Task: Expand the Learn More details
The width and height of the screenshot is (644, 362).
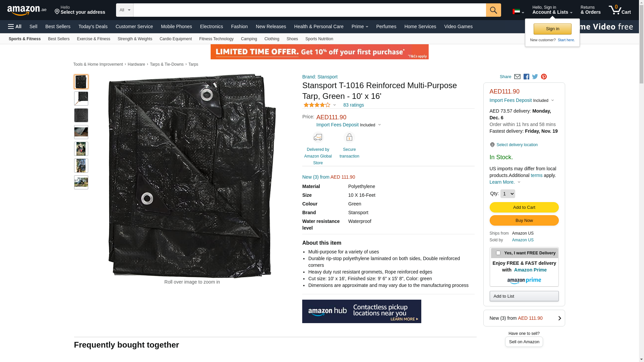Action: (x=505, y=182)
